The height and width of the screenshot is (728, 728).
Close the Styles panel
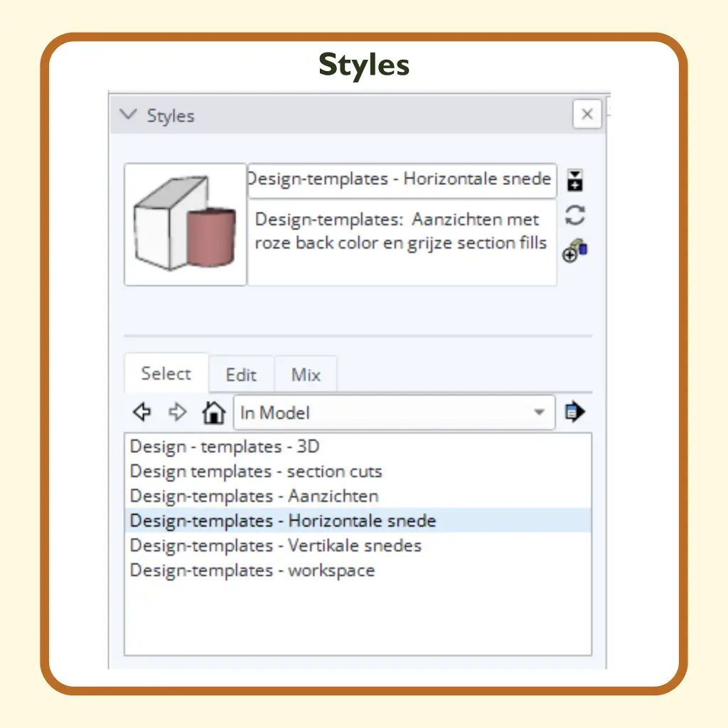tap(587, 114)
